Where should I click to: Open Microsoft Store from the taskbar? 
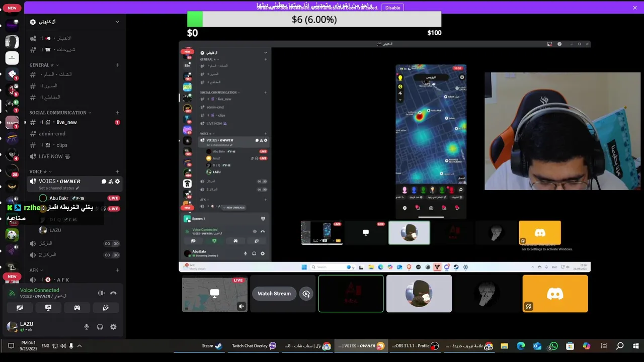pyautogui.click(x=570, y=346)
